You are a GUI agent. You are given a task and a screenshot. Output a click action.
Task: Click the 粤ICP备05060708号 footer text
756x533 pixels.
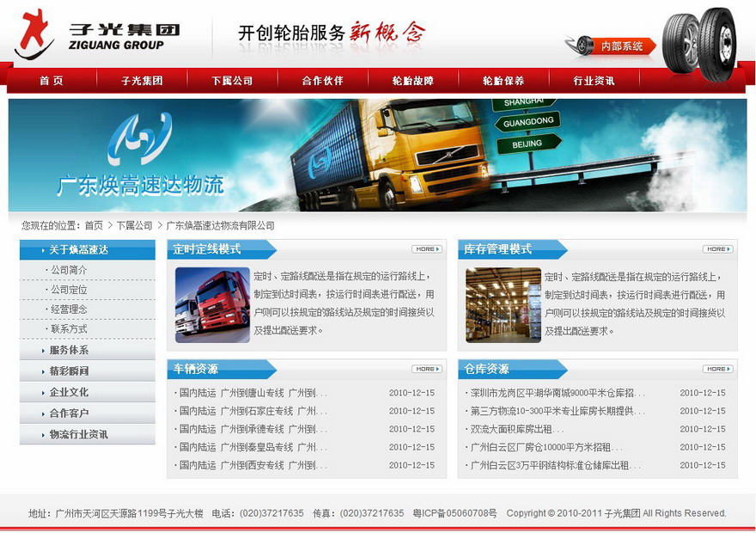pyautogui.click(x=454, y=513)
